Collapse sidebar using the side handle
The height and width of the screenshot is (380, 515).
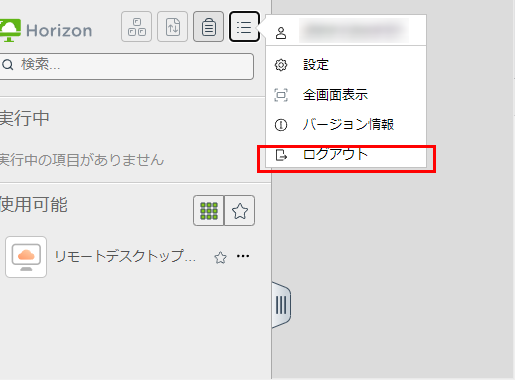pos(281,305)
